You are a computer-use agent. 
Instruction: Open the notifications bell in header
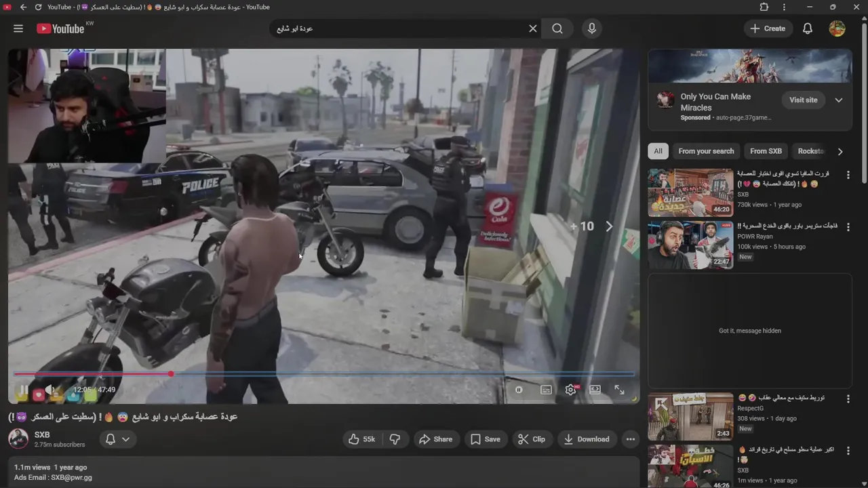coord(808,28)
